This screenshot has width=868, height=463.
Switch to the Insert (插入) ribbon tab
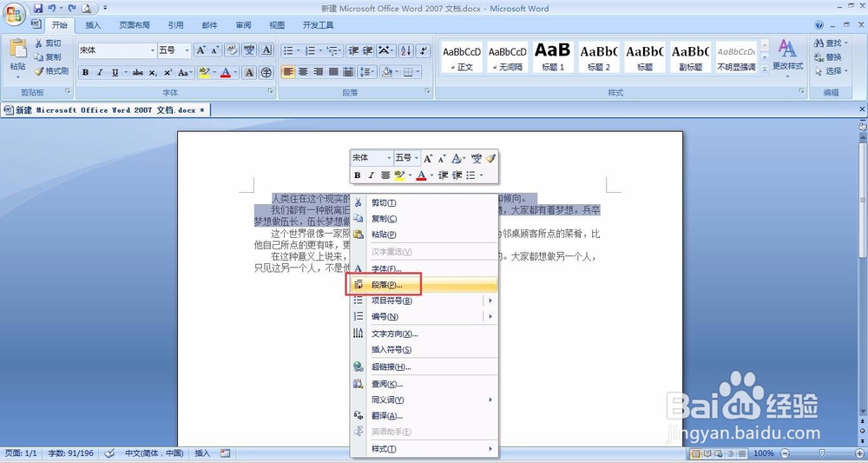tap(93, 25)
